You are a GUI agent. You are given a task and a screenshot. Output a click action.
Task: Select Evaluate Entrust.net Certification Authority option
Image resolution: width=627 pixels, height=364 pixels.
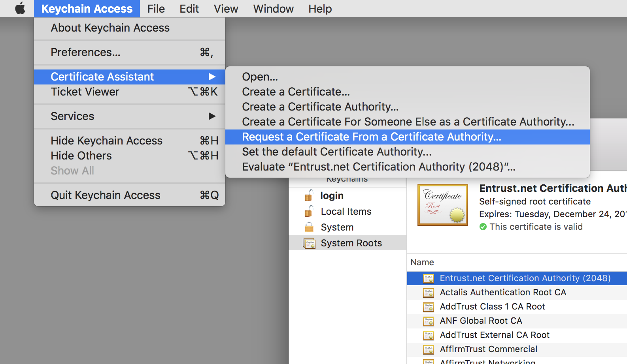tap(408, 167)
